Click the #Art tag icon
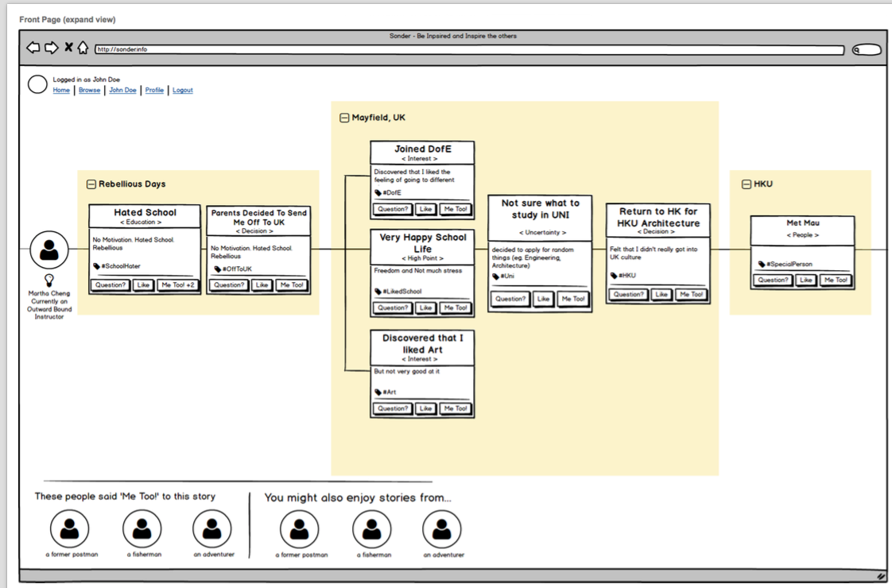The width and height of the screenshot is (892, 588). [x=378, y=392]
